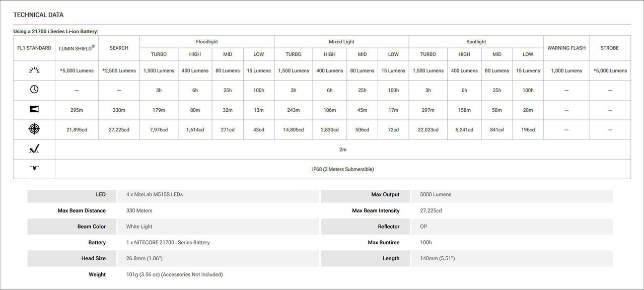The image size is (644, 290).
Task: Click the 28m Spotlight low distance
Action: 528,110
